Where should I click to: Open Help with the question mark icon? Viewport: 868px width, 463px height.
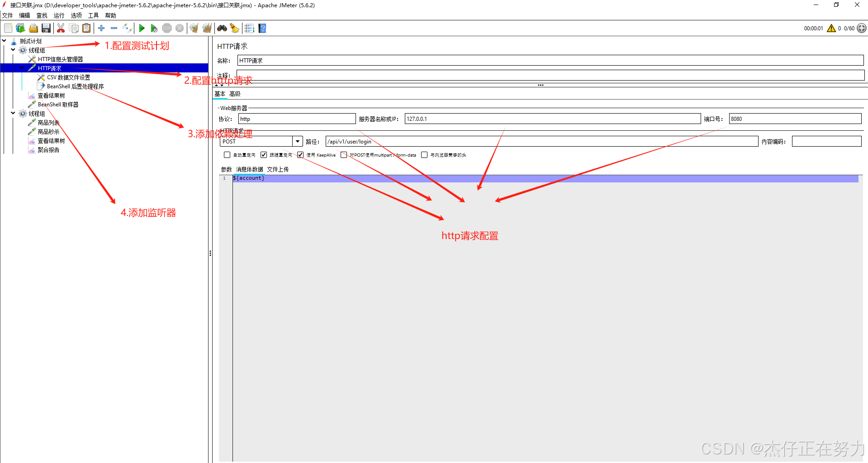point(262,28)
